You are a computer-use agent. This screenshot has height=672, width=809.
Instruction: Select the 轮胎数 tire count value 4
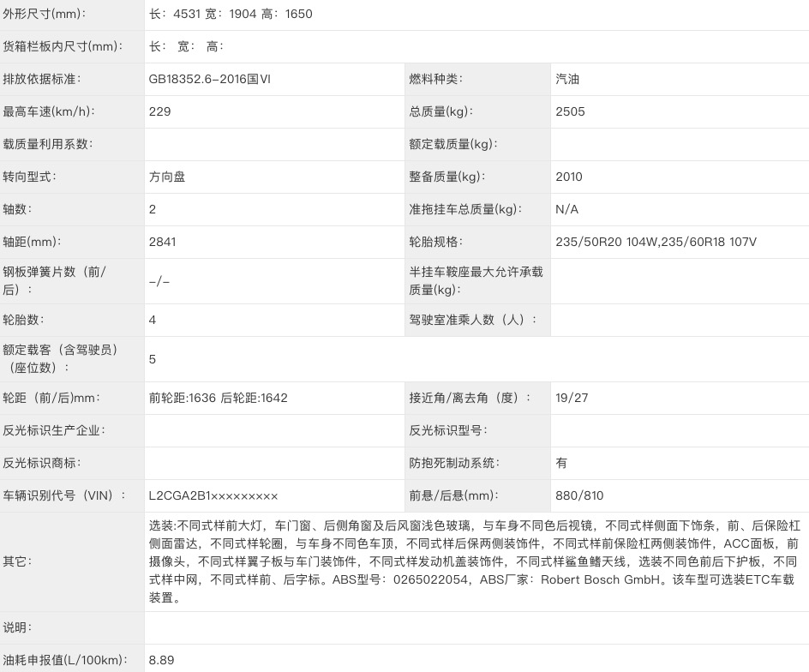(153, 320)
